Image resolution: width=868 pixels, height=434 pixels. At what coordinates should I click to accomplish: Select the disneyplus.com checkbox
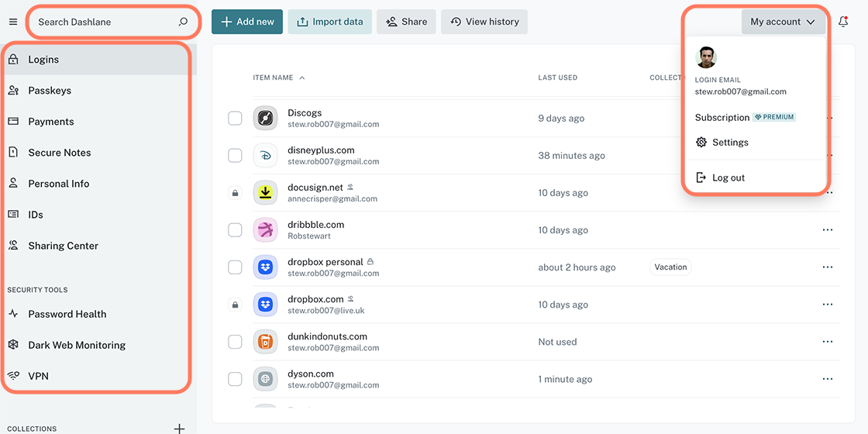[235, 156]
